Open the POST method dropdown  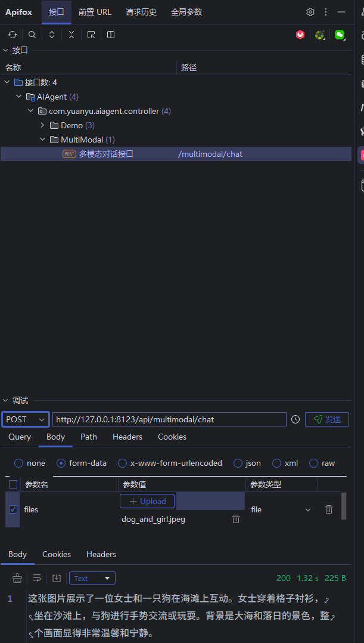point(25,419)
